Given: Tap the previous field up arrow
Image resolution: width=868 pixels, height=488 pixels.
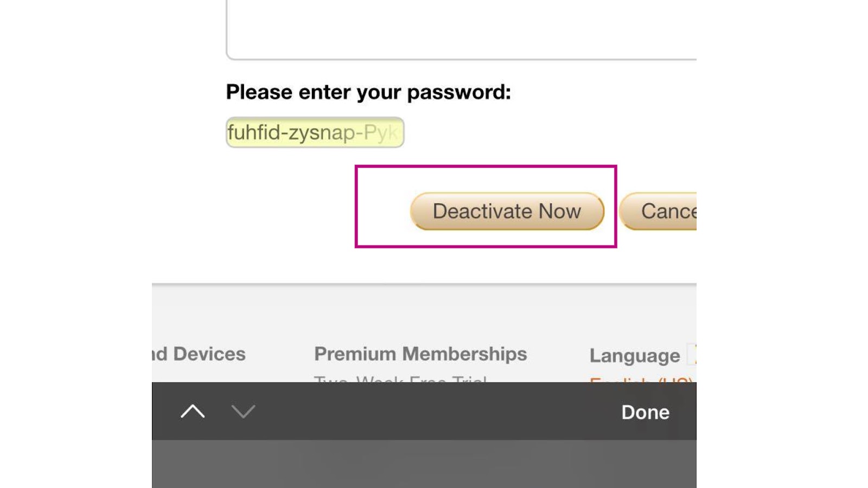Looking at the screenshot, I should point(193,412).
